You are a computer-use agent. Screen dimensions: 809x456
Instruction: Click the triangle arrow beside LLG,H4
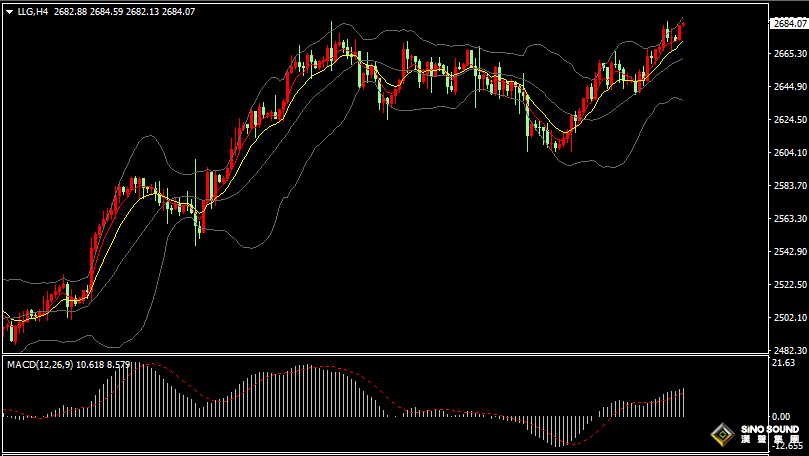9,11
